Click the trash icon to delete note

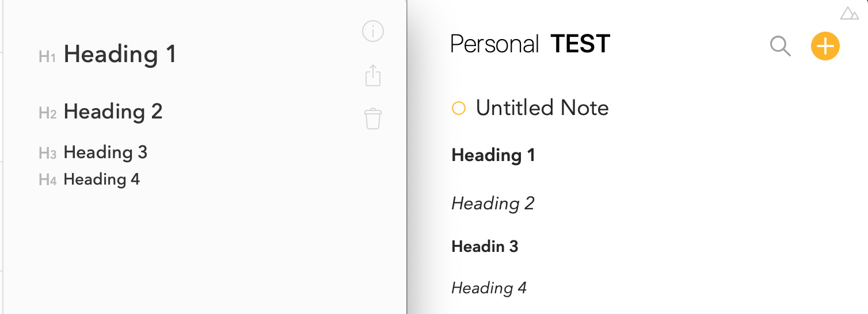[x=373, y=118]
